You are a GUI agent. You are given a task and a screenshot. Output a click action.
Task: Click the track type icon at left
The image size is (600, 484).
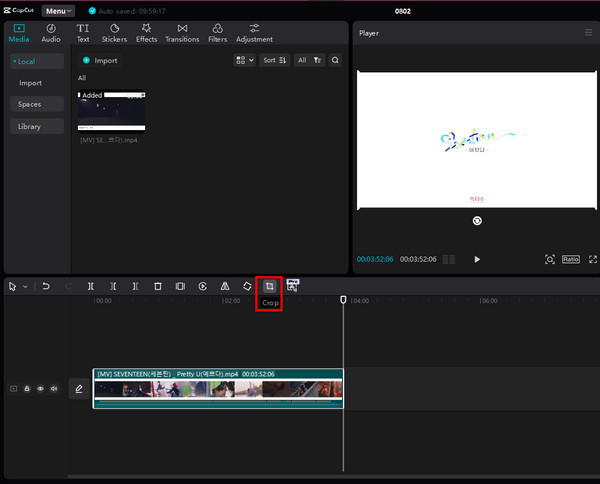click(13, 389)
